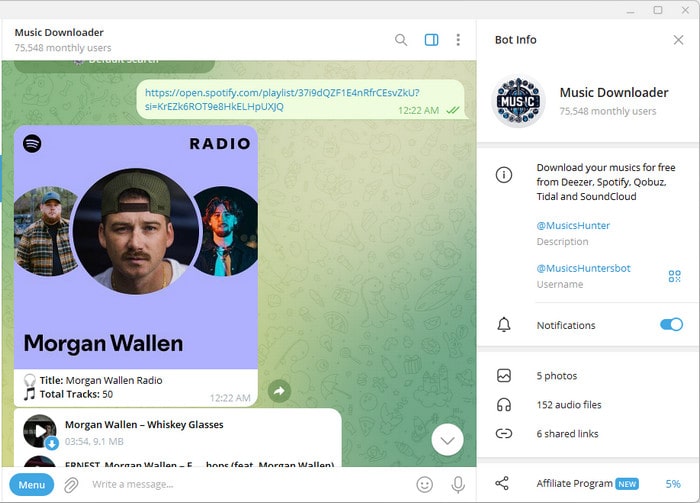
Task: Focus the Write a message field
Action: tap(248, 484)
